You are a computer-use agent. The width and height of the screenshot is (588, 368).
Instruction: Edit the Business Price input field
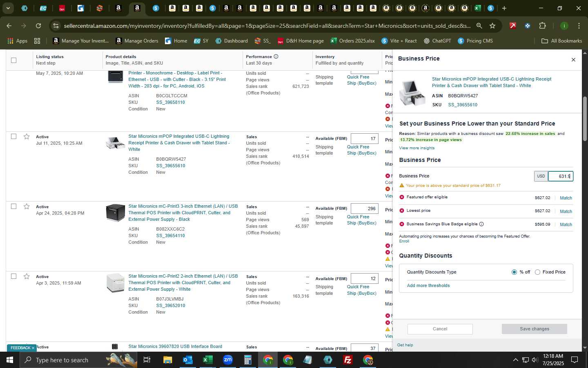point(560,176)
